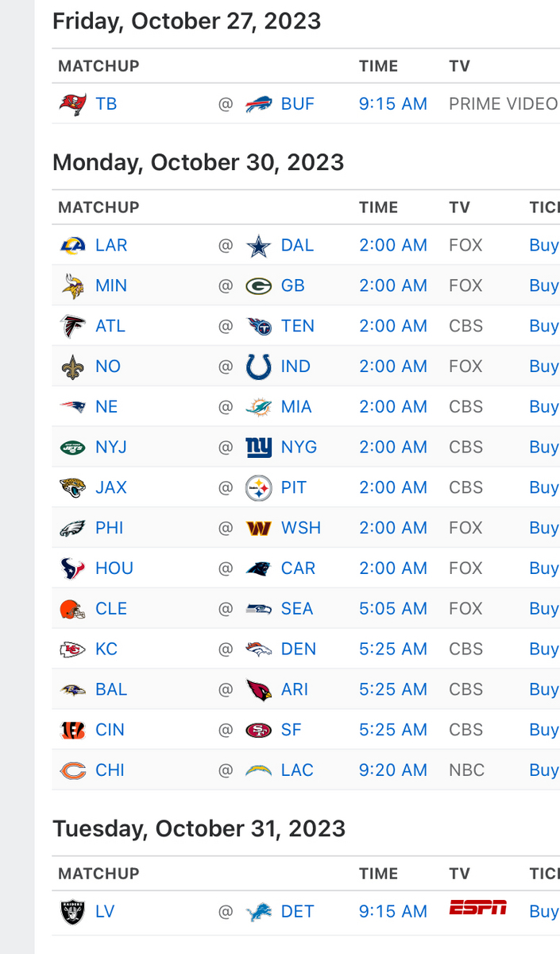Click Buy tickets for BAL at ARI game
Viewport: 560px width, 954px height.
click(543, 689)
